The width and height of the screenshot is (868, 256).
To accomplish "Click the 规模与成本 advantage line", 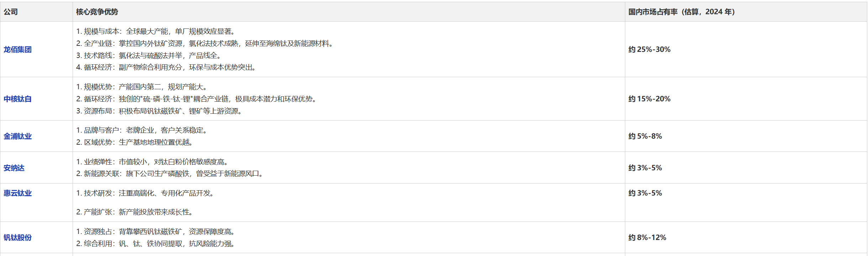I will pos(157,31).
